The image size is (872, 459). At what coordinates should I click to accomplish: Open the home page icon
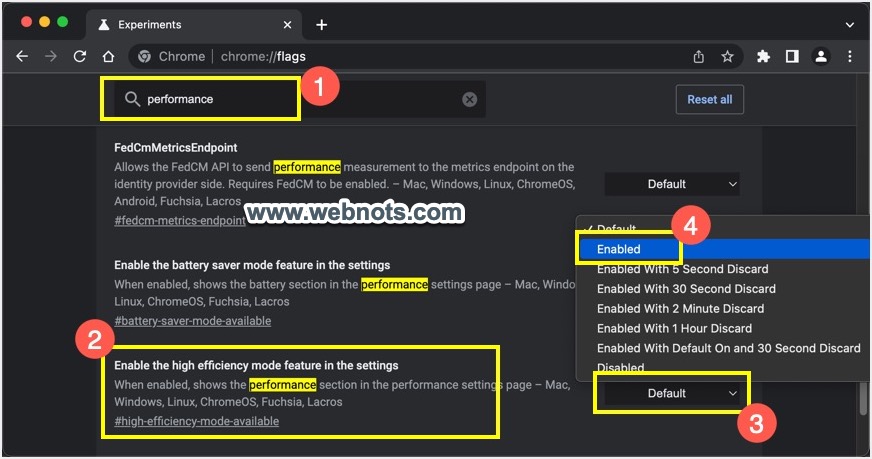(108, 56)
